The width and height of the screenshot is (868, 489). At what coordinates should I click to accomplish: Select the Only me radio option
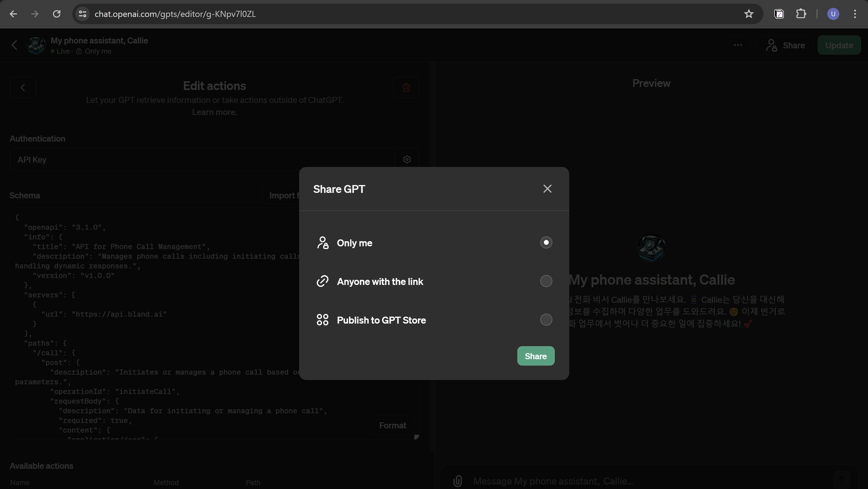point(546,242)
